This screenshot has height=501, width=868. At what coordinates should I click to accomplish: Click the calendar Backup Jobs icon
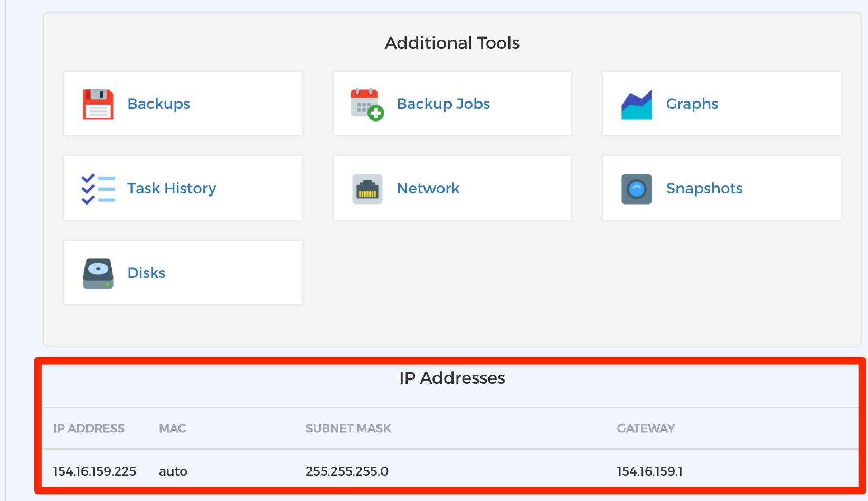(x=367, y=104)
